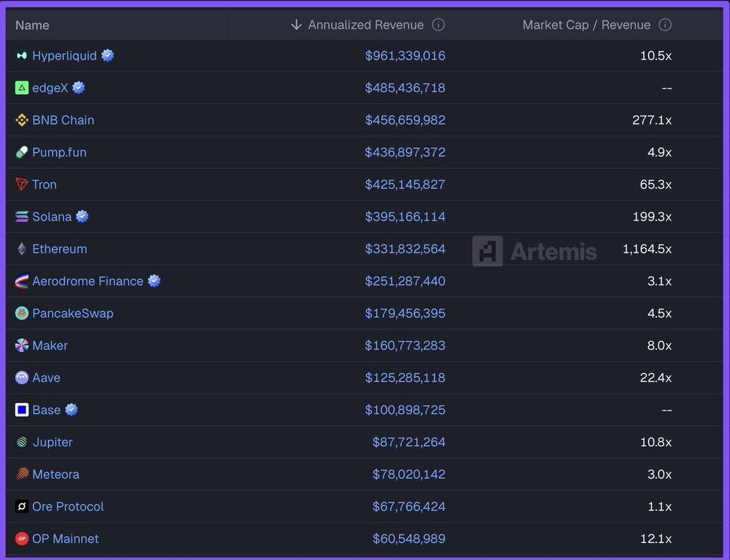Click the Artemis watermark logo
The image size is (730, 560).
(535, 251)
